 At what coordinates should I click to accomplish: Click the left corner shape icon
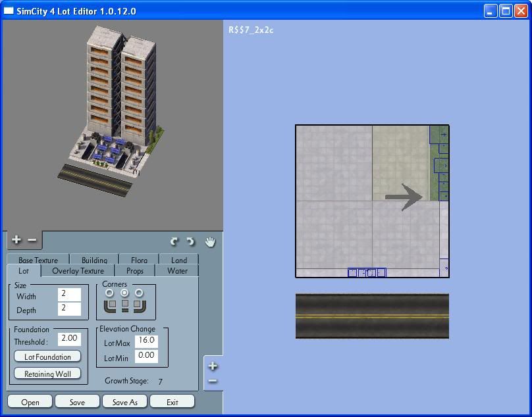(110, 306)
